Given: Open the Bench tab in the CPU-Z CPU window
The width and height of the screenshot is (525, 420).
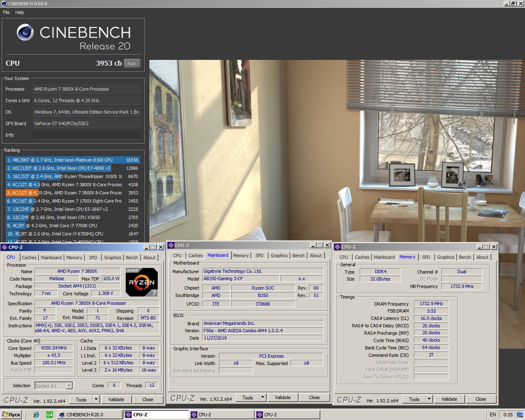Looking at the screenshot, I should click(132, 258).
